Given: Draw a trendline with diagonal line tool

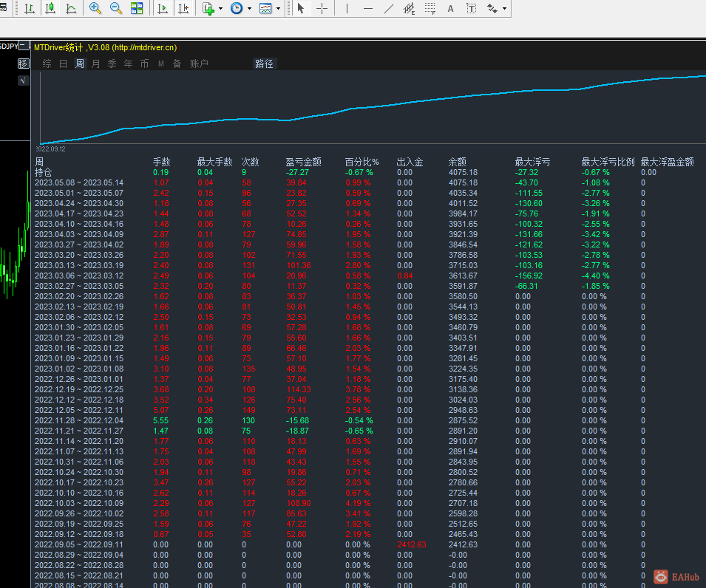Looking at the screenshot, I should (x=390, y=9).
